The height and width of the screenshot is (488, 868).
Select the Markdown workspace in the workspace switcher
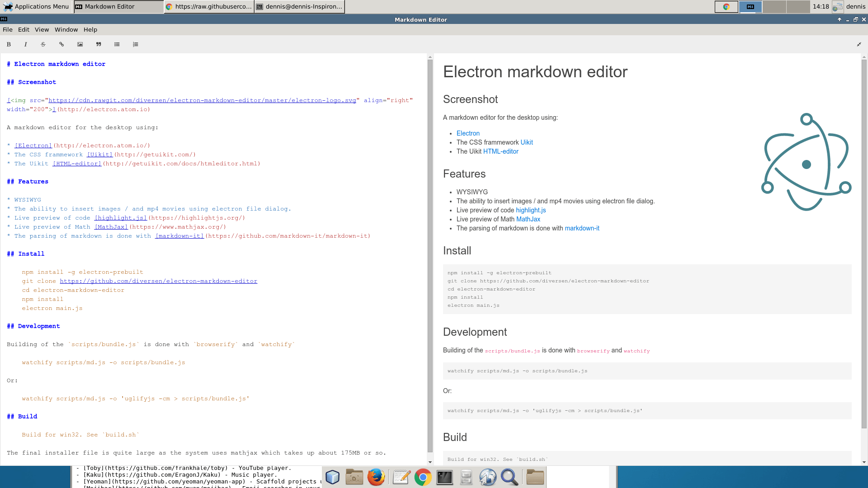point(750,6)
